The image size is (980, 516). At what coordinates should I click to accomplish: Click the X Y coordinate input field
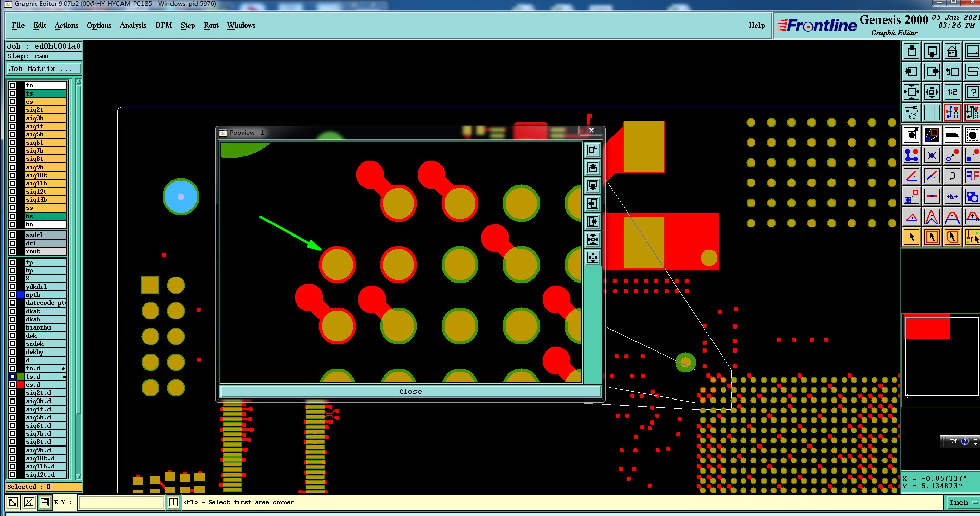pos(121,502)
